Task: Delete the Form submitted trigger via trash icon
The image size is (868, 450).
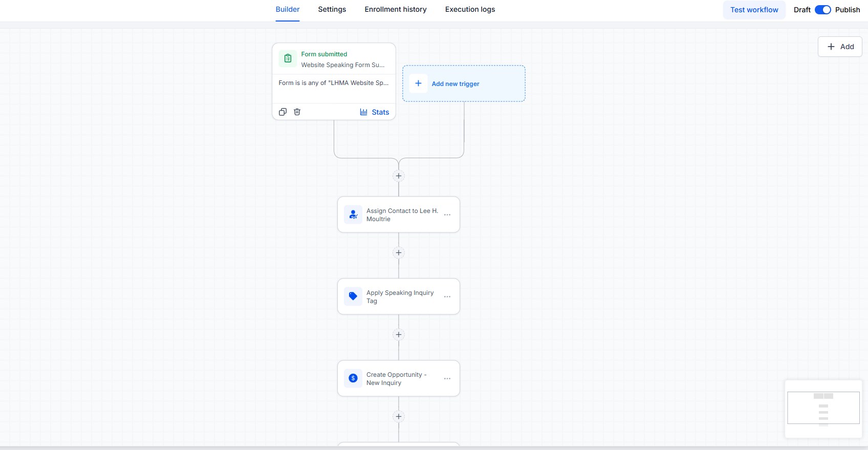Action: pyautogui.click(x=297, y=112)
